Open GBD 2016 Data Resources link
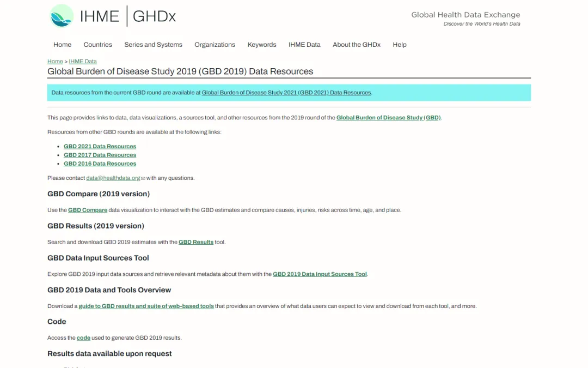This screenshot has height=368, width=588. pyautogui.click(x=100, y=164)
